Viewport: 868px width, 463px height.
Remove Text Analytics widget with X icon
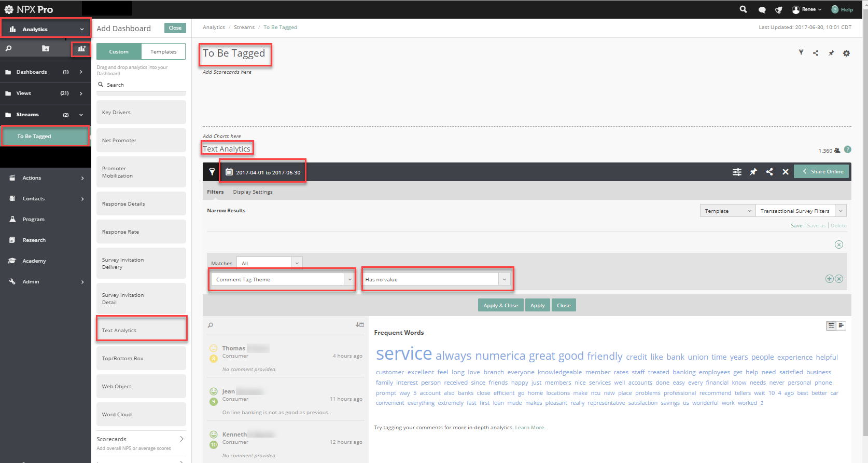point(786,172)
